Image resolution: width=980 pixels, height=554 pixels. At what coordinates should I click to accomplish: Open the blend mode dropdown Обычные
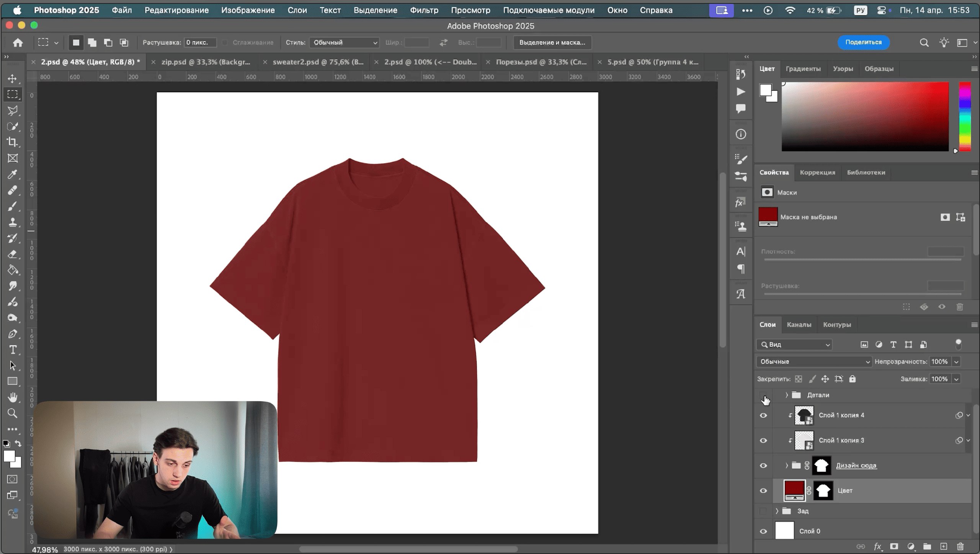point(814,361)
